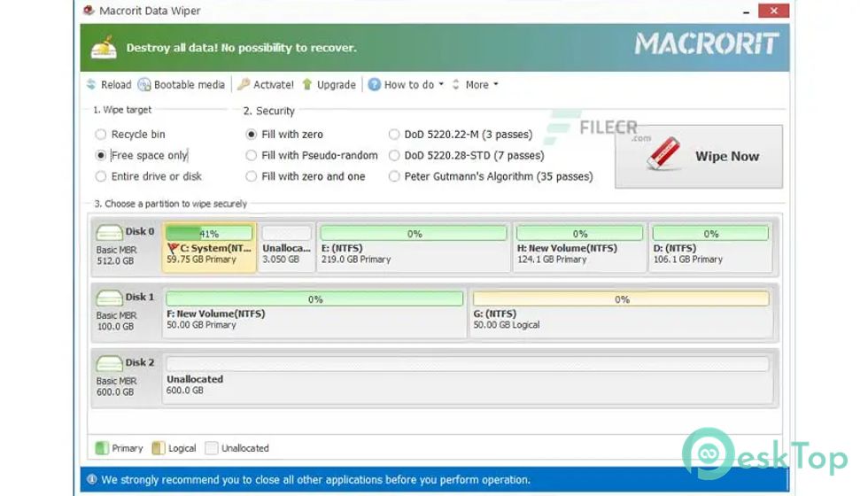Click the broom icon in the banner
Screen dimensions: 868x496
(105, 47)
